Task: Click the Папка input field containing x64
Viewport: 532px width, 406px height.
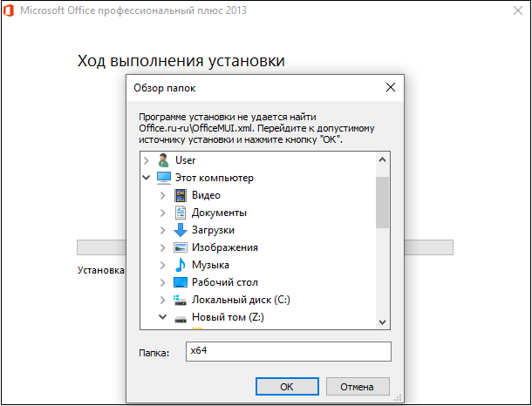Action: [x=289, y=351]
